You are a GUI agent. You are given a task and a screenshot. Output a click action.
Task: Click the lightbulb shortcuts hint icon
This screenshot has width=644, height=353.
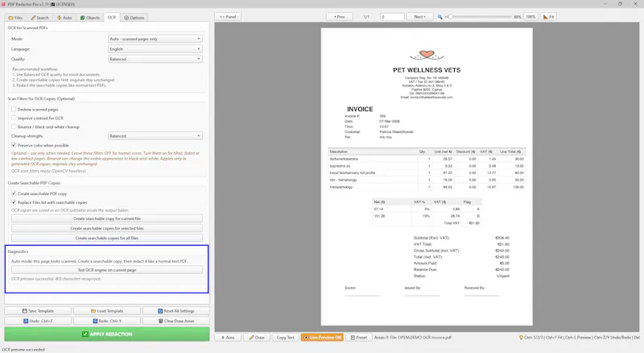521,338
